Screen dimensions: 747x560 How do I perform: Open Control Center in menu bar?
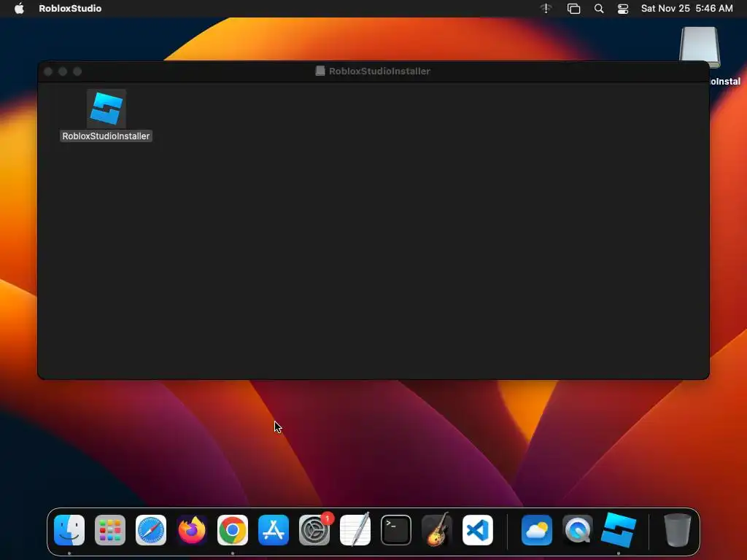[x=623, y=9]
